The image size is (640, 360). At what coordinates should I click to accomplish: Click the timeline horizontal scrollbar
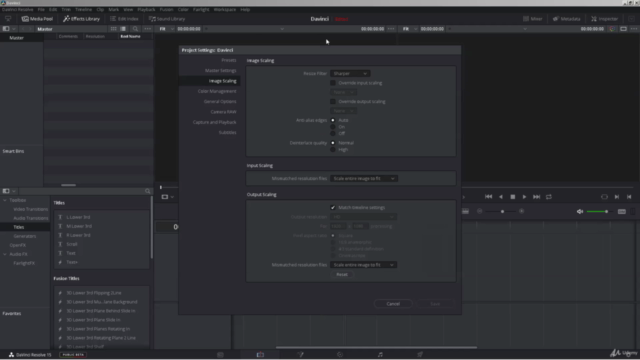[x=376, y=347]
